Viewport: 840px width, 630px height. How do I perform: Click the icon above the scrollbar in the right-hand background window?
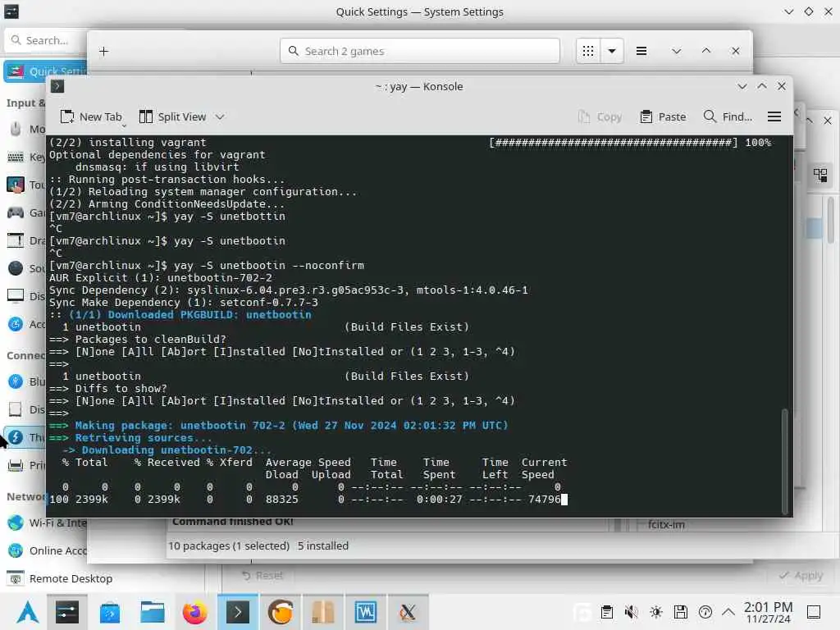tap(820, 175)
